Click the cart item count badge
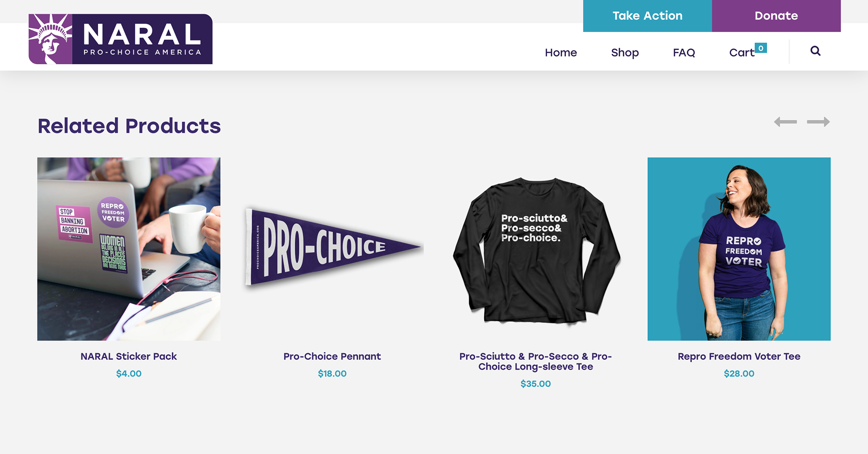 click(761, 48)
